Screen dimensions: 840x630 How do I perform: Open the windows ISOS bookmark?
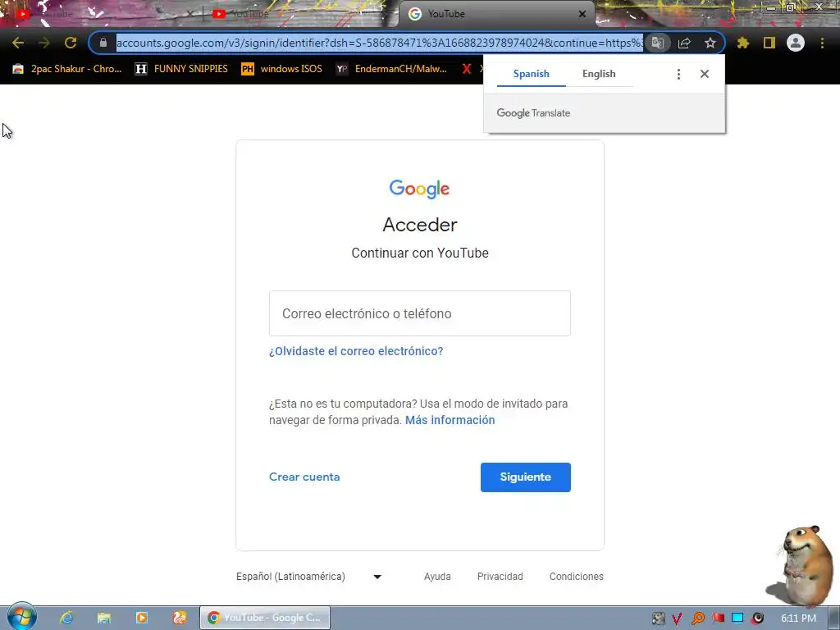[282, 69]
